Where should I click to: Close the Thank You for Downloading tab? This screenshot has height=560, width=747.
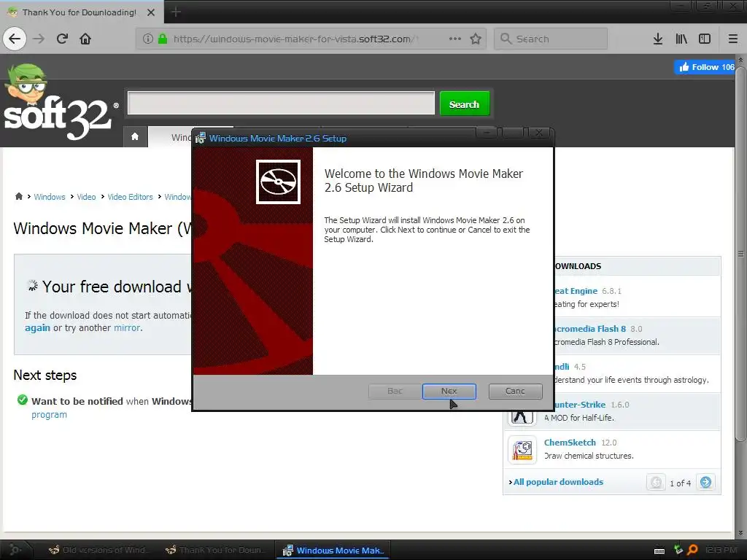[x=151, y=12]
